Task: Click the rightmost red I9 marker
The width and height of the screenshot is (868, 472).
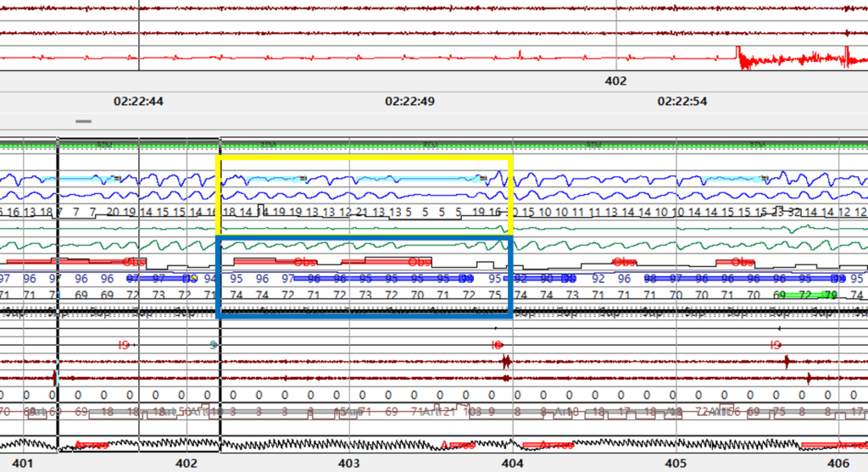Action: 775,345
